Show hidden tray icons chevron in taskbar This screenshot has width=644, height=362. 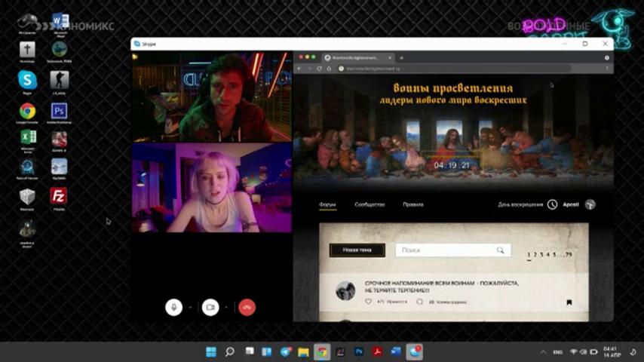544,352
